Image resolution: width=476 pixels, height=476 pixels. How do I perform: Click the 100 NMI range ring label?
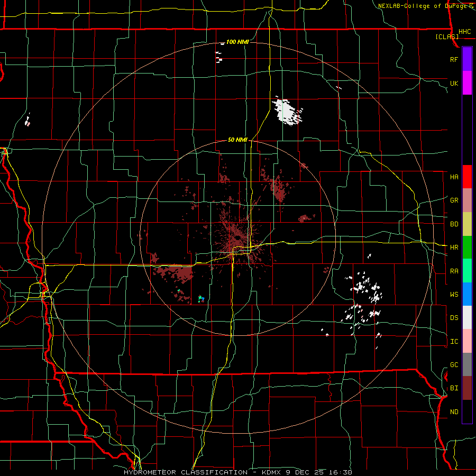[237, 42]
